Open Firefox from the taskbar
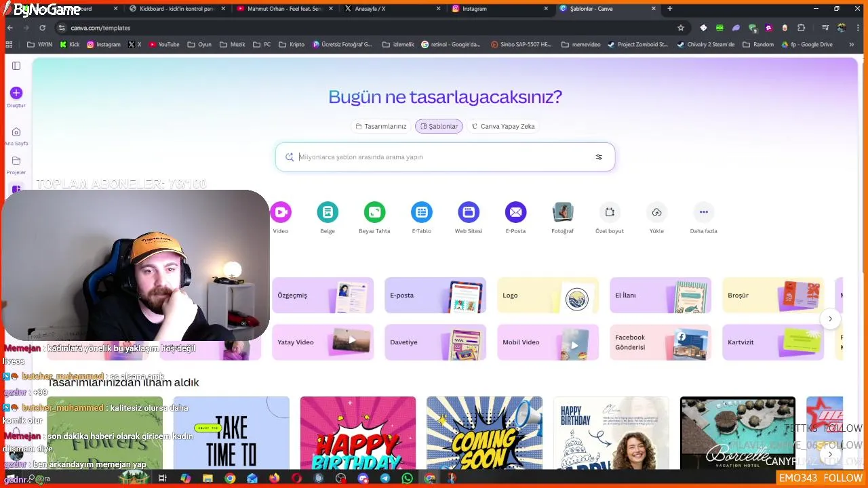The width and height of the screenshot is (868, 488). (x=274, y=478)
